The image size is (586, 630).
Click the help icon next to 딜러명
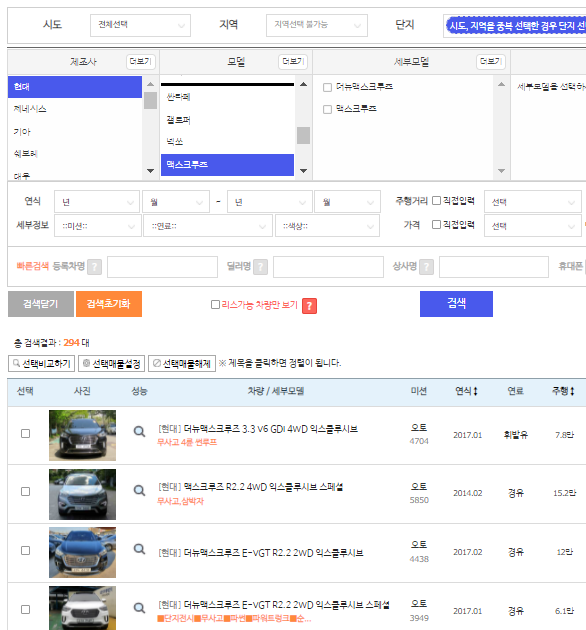(x=260, y=267)
